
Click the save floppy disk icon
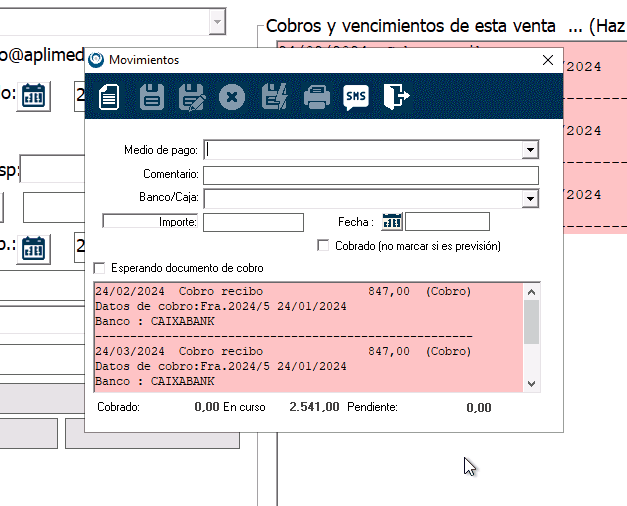pos(151,97)
